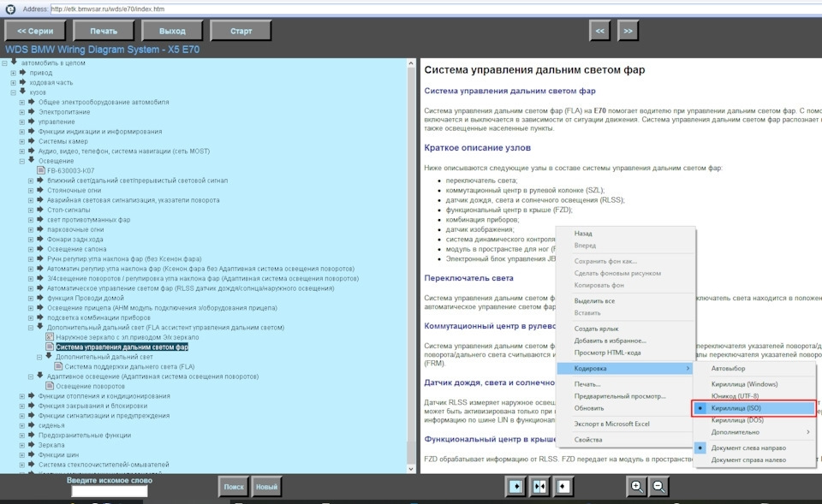This screenshot has height=504, width=822.
Task: Choose Создать ярлык from context menu
Action: 626,329
